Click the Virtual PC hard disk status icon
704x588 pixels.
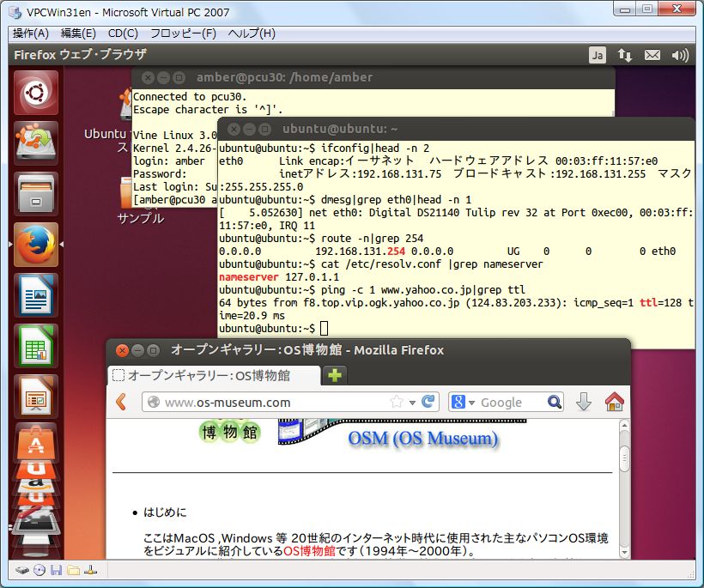pyautogui.click(x=22, y=571)
